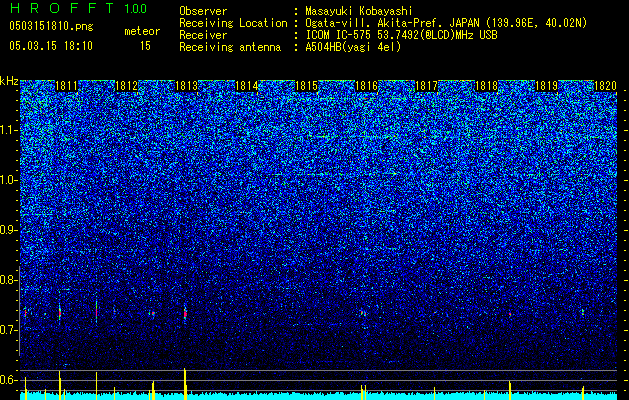This screenshot has height=400, width=629.
Task: Click the meteor echo below the 1813 marker
Action: click(185, 313)
